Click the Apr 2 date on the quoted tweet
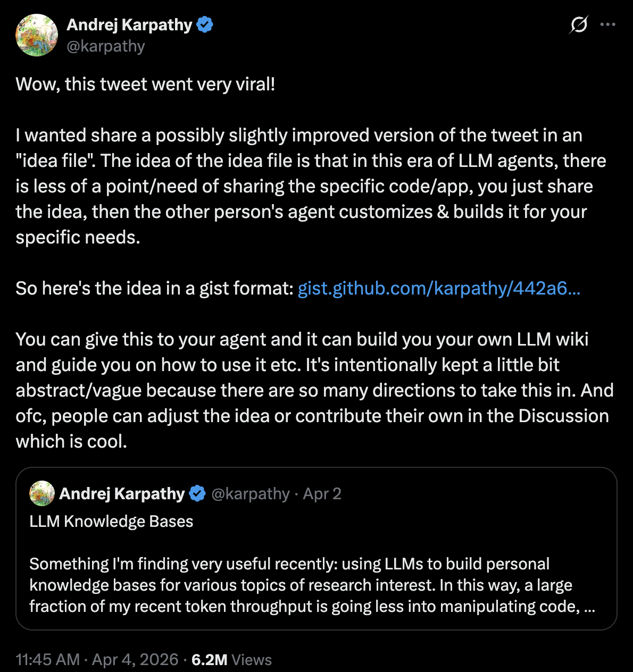The image size is (633, 672). pyautogui.click(x=322, y=494)
